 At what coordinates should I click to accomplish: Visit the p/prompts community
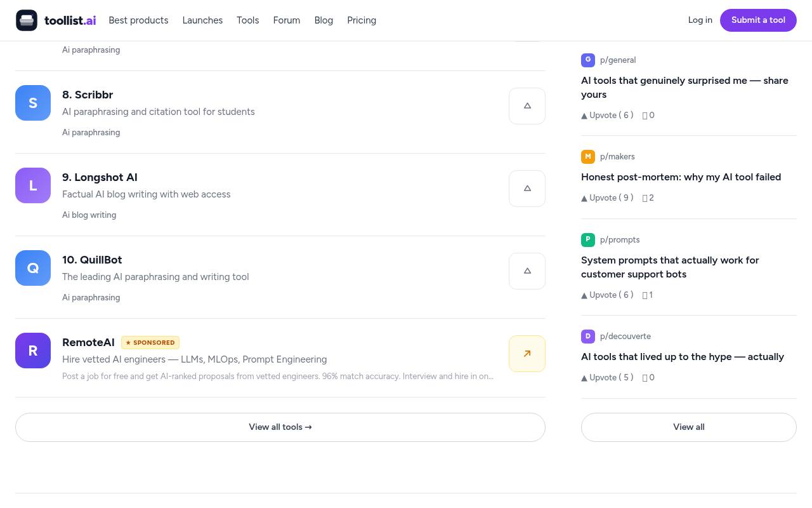[x=620, y=240]
